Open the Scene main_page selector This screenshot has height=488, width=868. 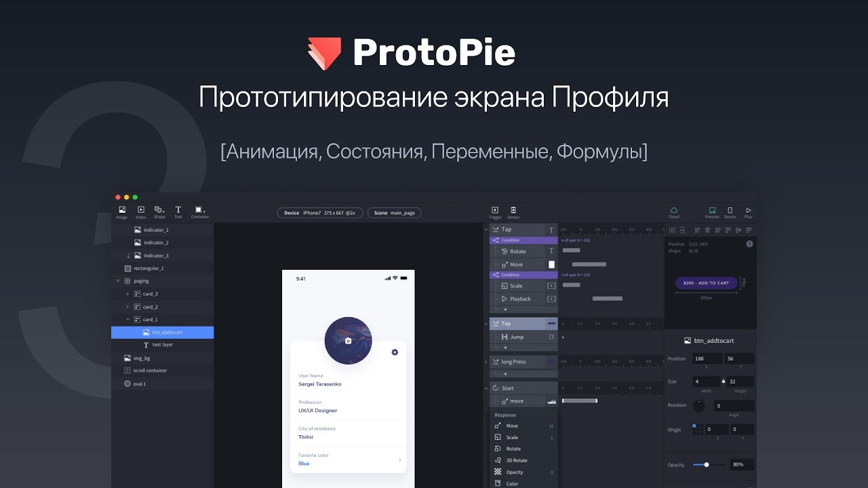click(395, 213)
